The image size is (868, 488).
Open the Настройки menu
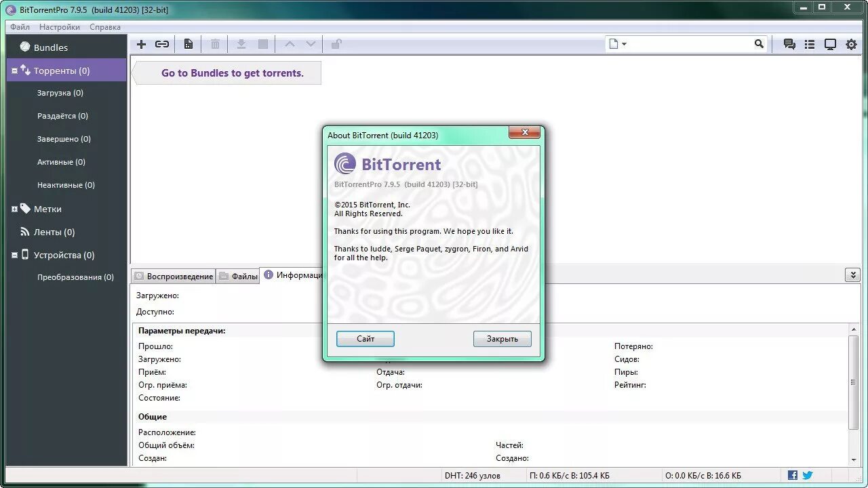60,27
